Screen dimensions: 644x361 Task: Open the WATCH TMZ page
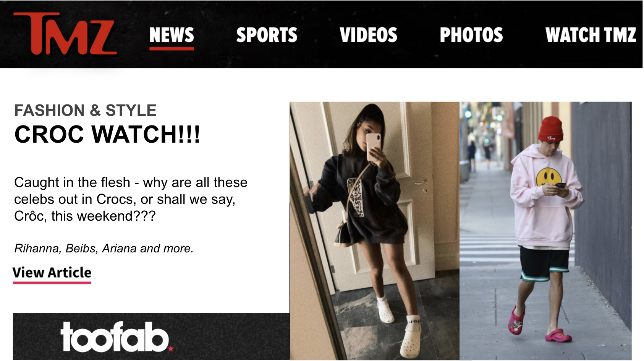pos(591,35)
